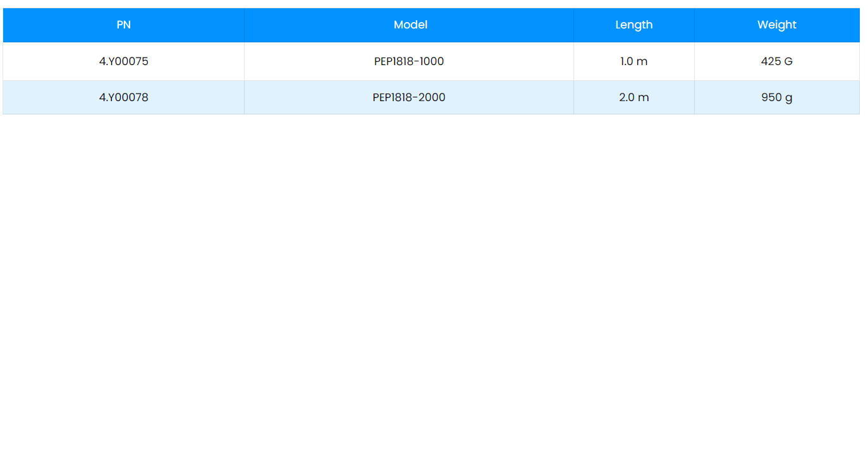Click the empty white area below the table

[434, 284]
